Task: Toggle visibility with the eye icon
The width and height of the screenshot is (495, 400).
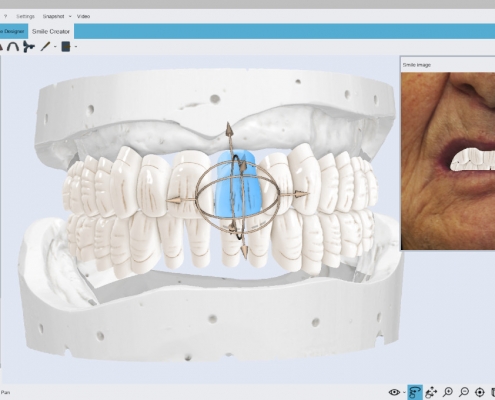Action: (394, 392)
